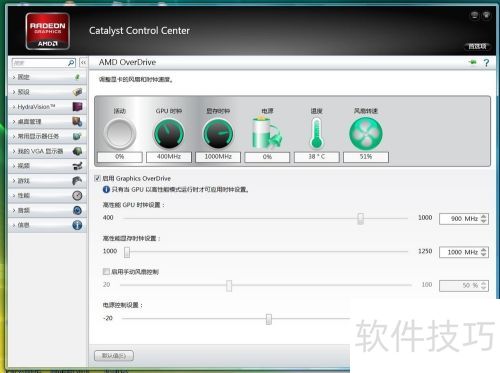
Task: Toggle the 启用 Graphics OverDrive checkbox
Action: click(x=98, y=178)
